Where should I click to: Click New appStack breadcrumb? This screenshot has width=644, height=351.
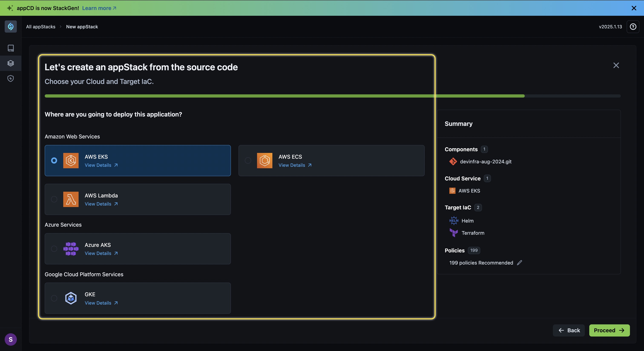tap(82, 26)
